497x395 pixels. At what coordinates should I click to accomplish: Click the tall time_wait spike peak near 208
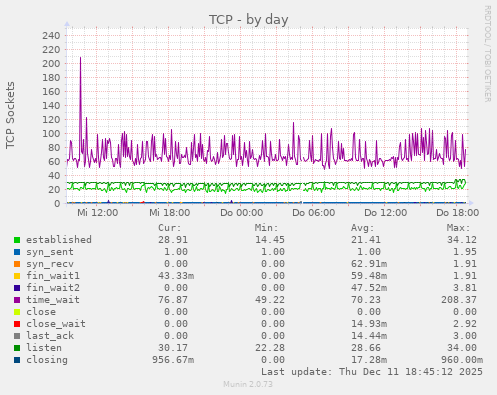(x=80, y=58)
